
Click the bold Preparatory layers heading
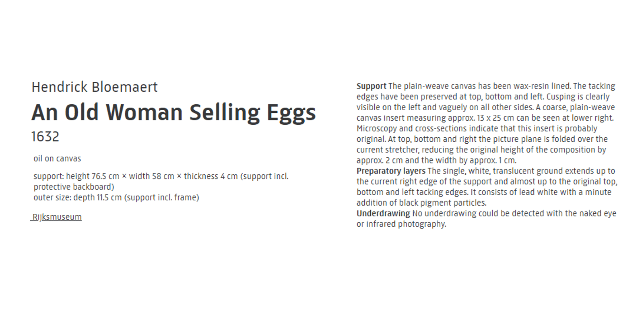coord(391,171)
